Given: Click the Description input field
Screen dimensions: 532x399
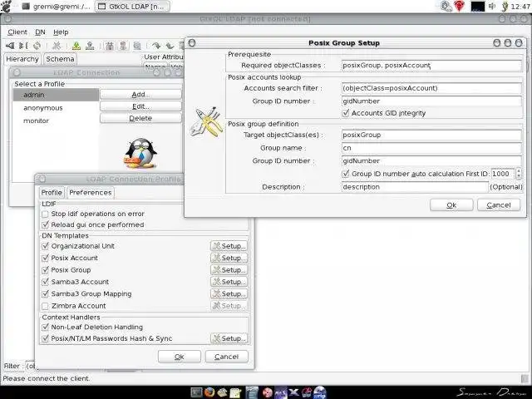Looking at the screenshot, I should (414, 187).
